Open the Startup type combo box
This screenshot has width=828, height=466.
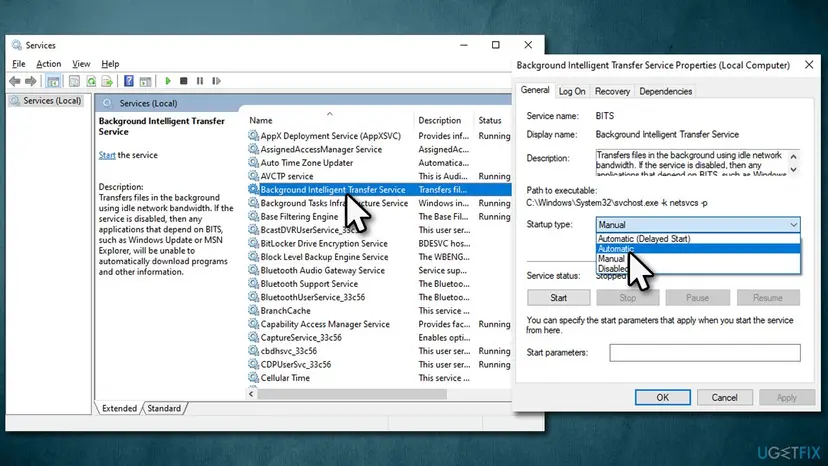[x=698, y=225]
